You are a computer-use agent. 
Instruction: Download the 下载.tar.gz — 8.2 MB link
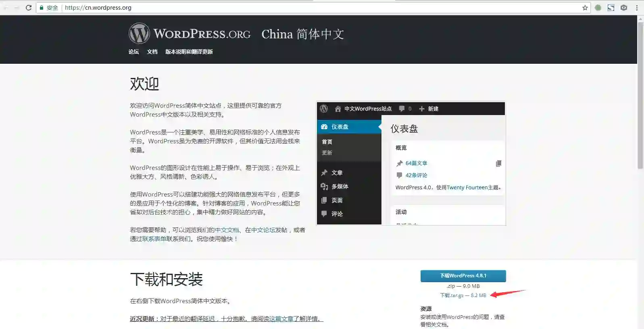463,295
